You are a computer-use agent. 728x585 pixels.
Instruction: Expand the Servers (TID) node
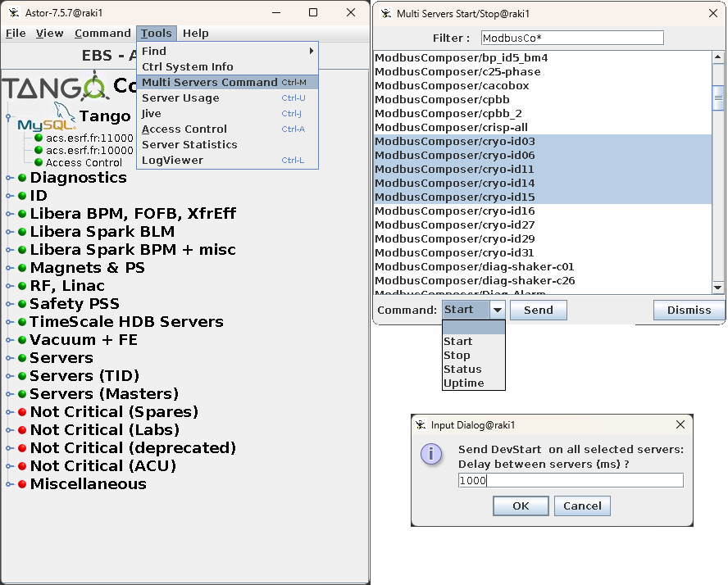(x=9, y=376)
